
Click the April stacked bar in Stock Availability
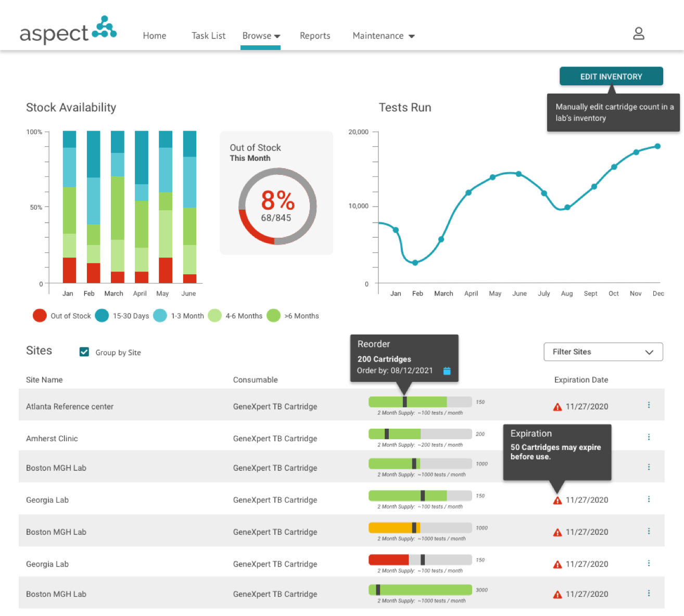tap(142, 207)
